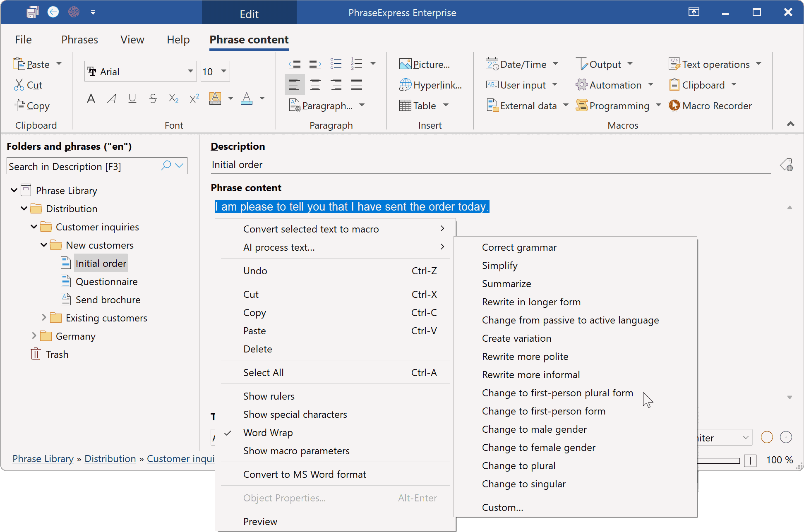Open the Phrases menu
The width and height of the screenshot is (804, 532).
point(79,39)
